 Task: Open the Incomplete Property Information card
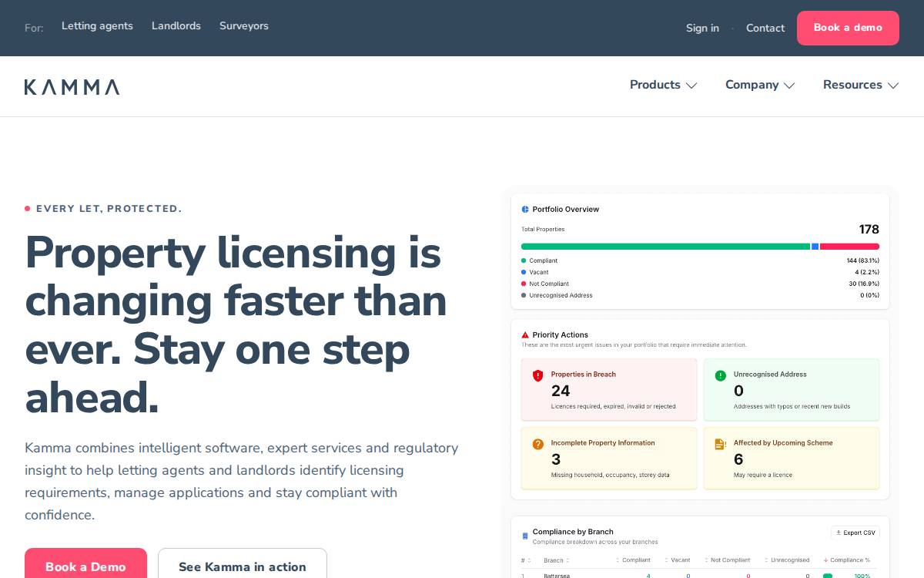click(x=609, y=459)
